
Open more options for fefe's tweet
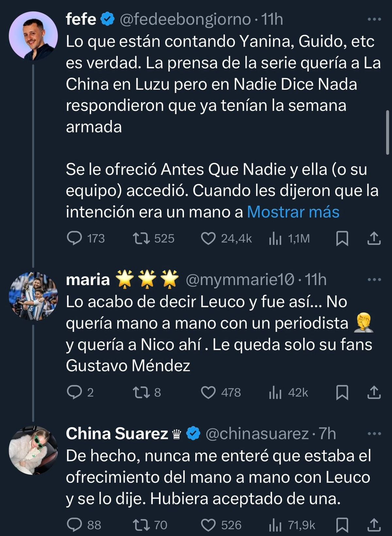[374, 20]
